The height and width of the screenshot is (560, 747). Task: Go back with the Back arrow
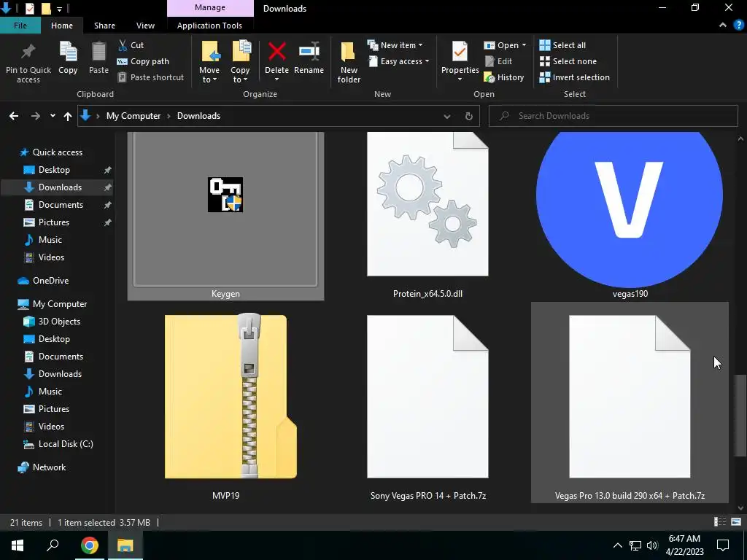14,116
